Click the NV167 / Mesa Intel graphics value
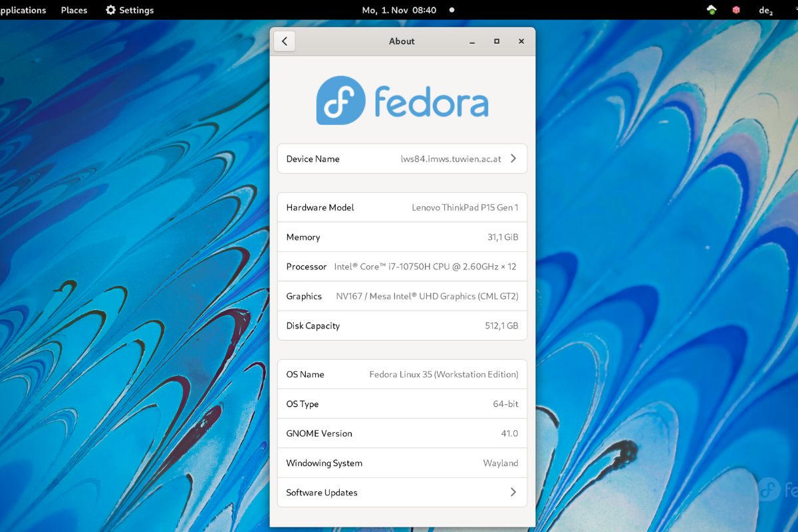Image resolution: width=798 pixels, height=532 pixels. pyautogui.click(x=428, y=297)
